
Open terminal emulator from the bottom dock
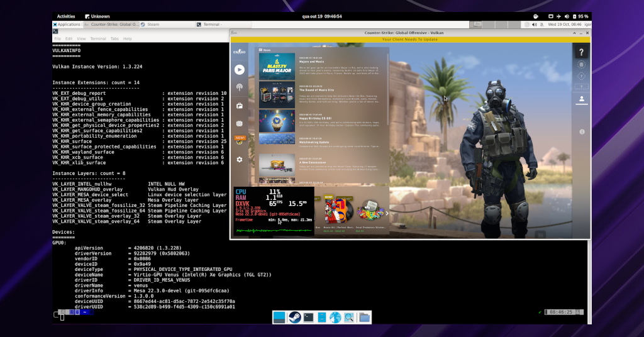point(308,318)
